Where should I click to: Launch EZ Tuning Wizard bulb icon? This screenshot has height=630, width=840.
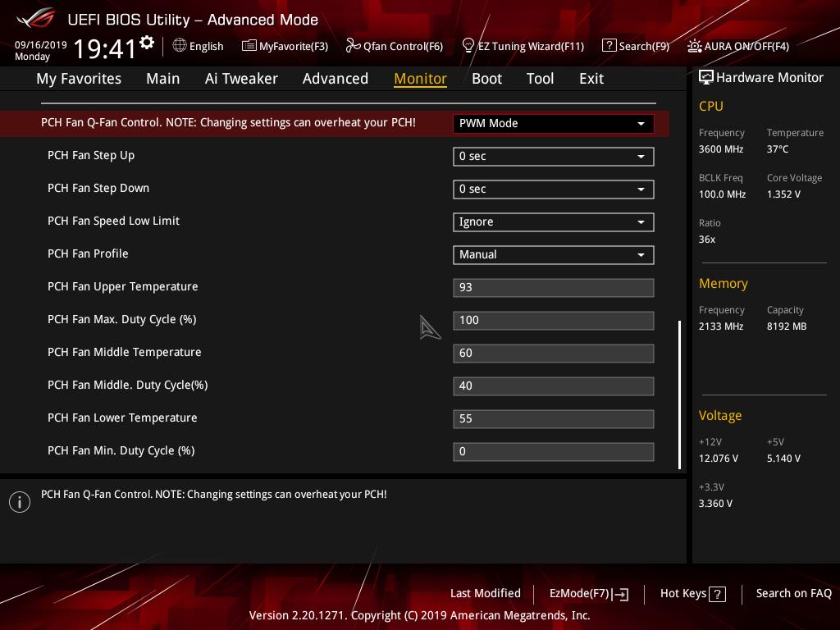point(468,46)
